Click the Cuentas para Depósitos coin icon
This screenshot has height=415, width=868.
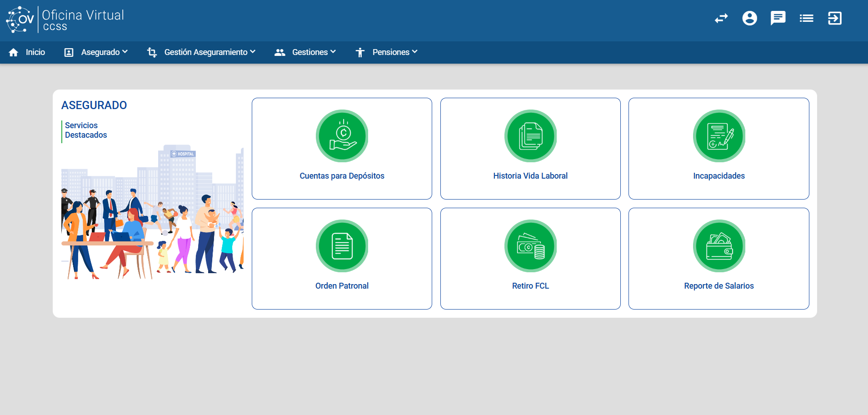(x=342, y=136)
